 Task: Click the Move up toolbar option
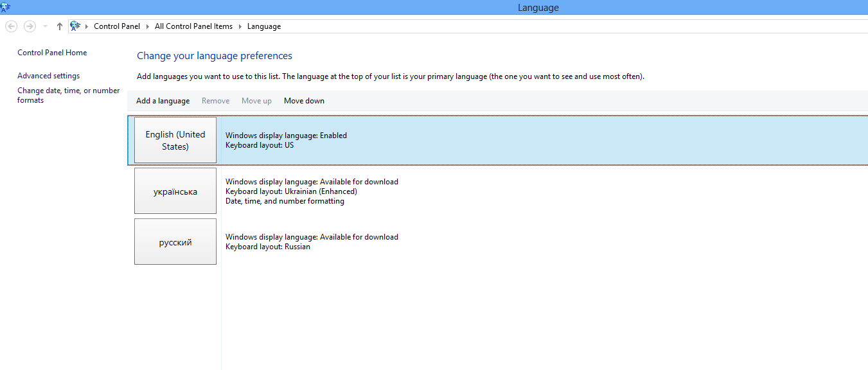[256, 100]
